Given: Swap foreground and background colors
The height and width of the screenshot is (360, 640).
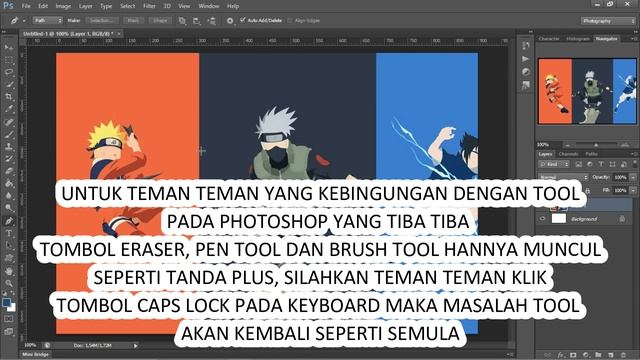Looking at the screenshot, I should [12, 293].
